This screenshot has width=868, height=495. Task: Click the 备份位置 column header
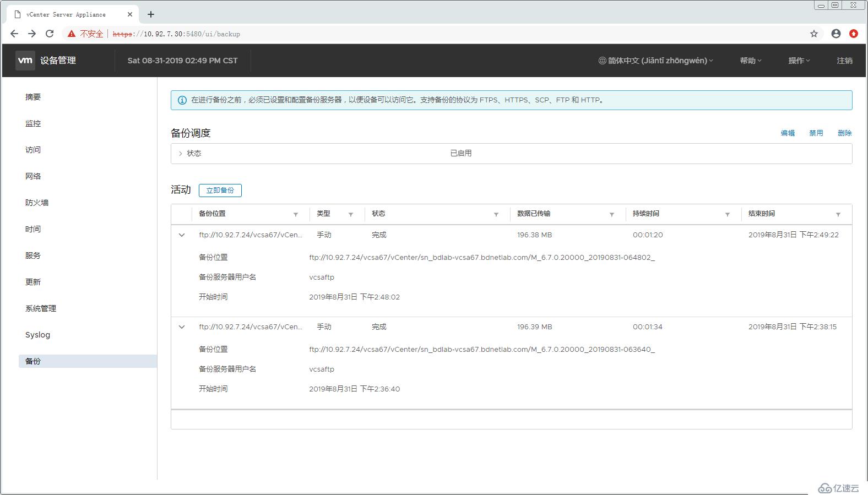[212, 214]
